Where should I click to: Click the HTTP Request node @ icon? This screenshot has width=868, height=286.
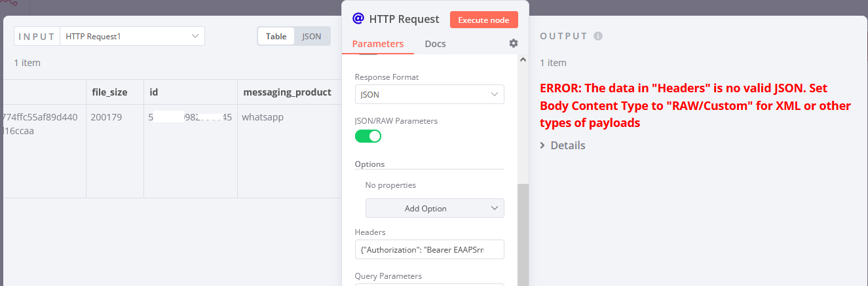[x=358, y=19]
